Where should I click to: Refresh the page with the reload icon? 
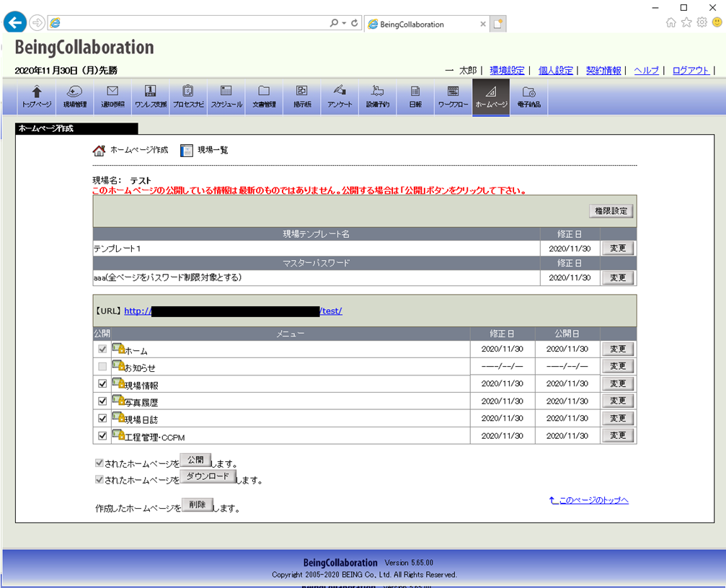354,22
